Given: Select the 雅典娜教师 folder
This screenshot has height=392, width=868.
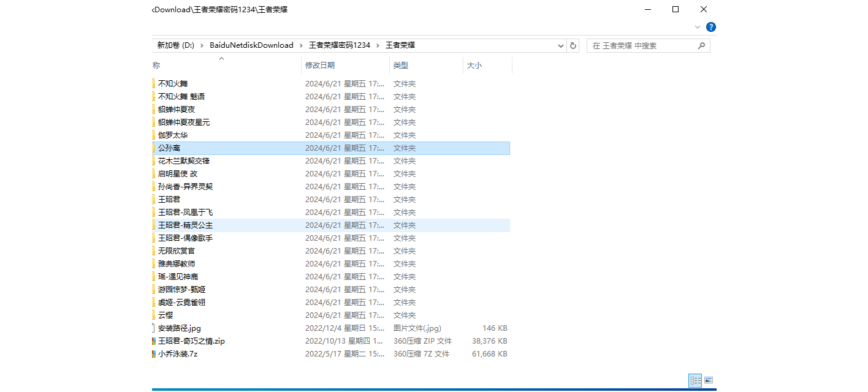Looking at the screenshot, I should pyautogui.click(x=177, y=263).
